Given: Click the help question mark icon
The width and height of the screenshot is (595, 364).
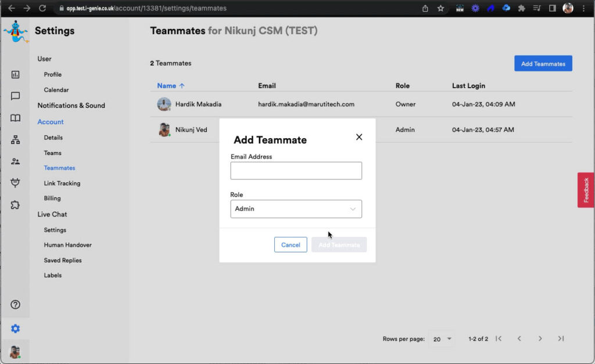Looking at the screenshot, I should point(15,305).
